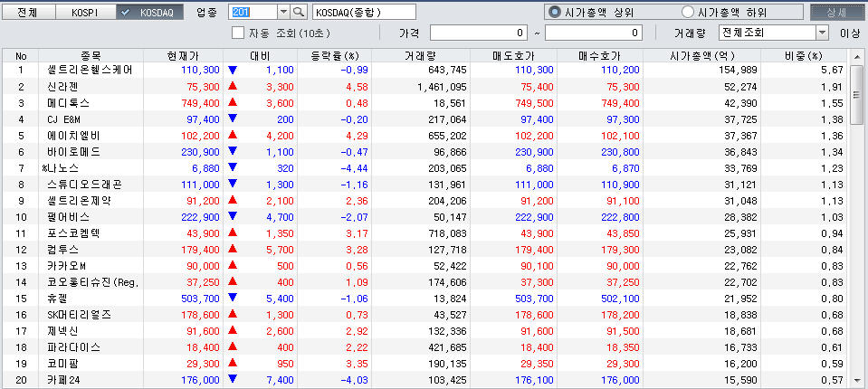
Task: Expand the 거래량 전체조회 dropdown
Action: click(822, 33)
